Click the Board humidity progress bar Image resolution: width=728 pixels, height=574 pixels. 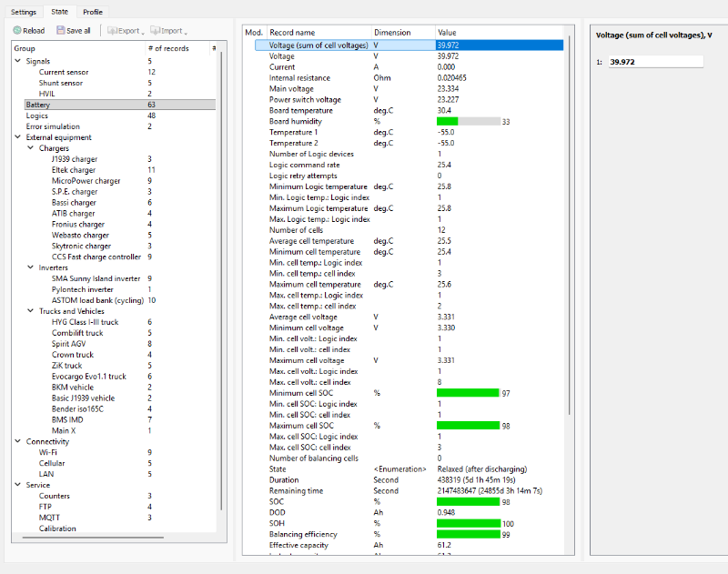469,122
